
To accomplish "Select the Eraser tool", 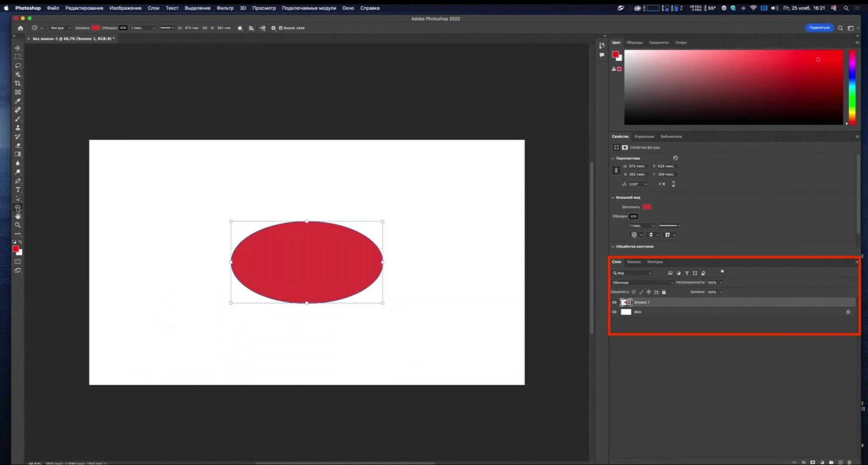I will click(x=18, y=145).
